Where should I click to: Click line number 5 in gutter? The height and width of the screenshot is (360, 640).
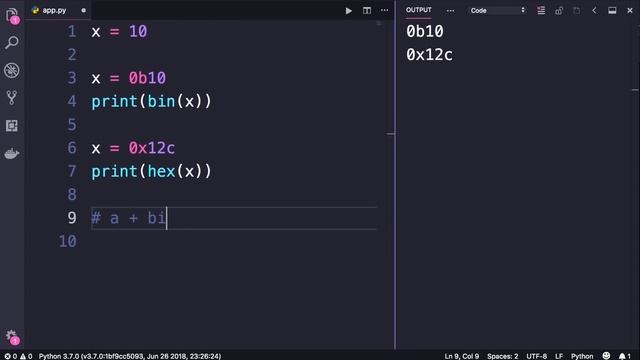click(x=72, y=124)
